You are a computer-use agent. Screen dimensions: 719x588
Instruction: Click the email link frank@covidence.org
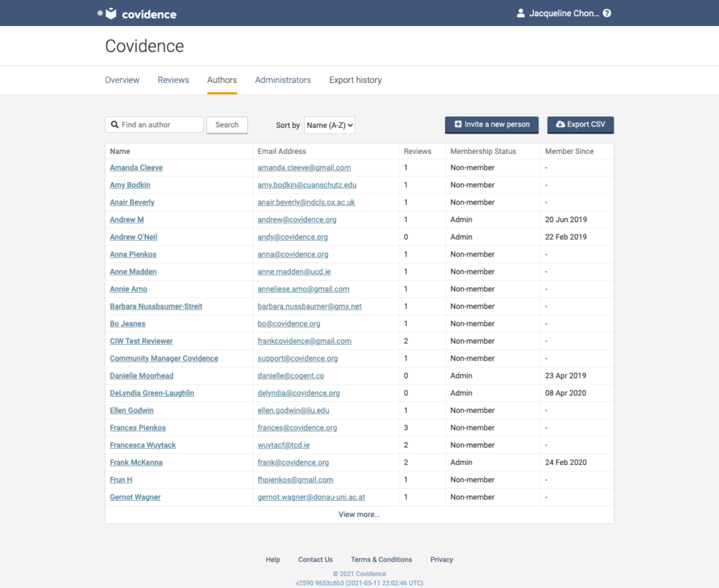293,463
